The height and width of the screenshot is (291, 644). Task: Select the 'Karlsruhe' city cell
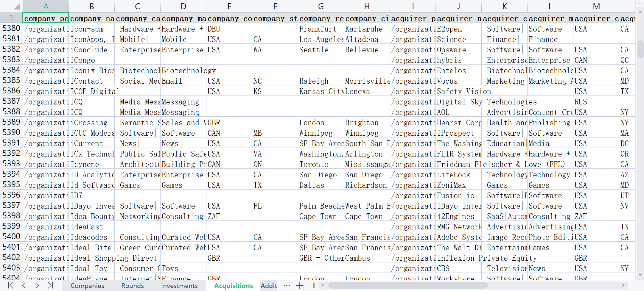tap(367, 29)
